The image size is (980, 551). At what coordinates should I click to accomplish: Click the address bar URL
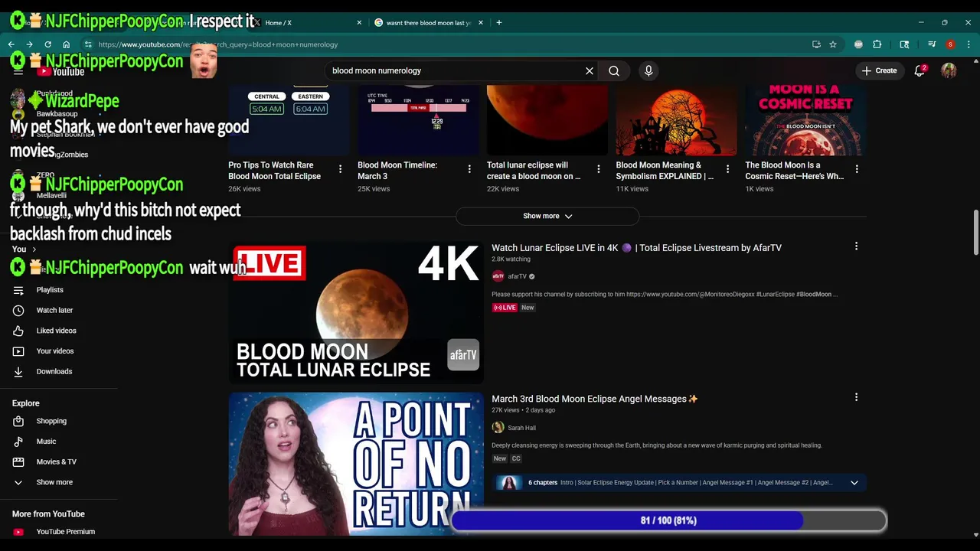click(x=218, y=44)
